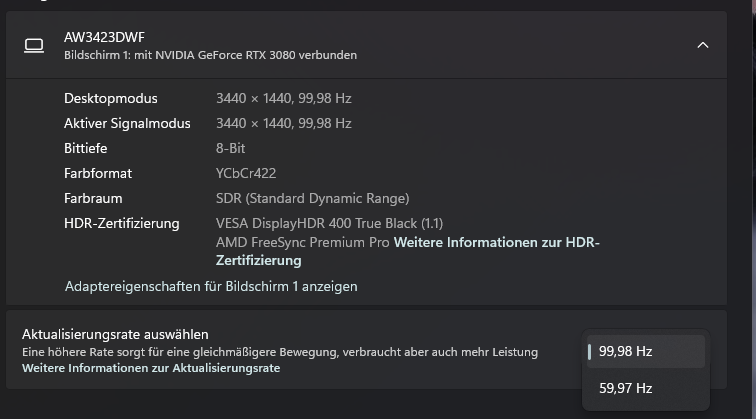Click the monitor icon beside AW3423DWF
This screenshot has height=419, width=756.
point(34,46)
